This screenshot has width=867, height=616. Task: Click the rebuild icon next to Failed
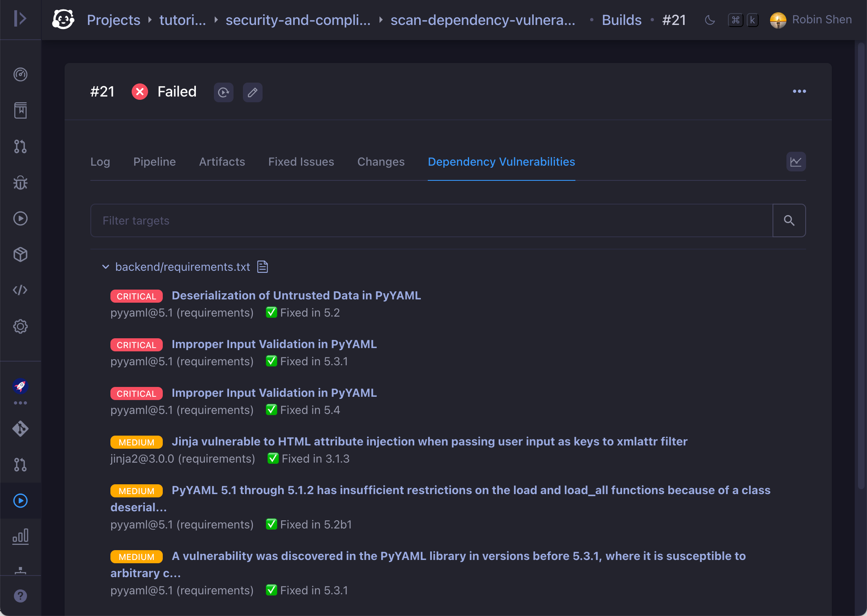[x=223, y=92]
